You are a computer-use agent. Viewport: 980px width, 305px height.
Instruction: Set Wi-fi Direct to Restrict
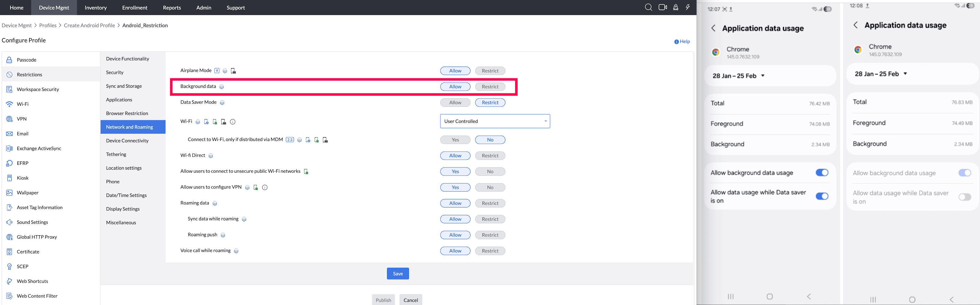490,156
